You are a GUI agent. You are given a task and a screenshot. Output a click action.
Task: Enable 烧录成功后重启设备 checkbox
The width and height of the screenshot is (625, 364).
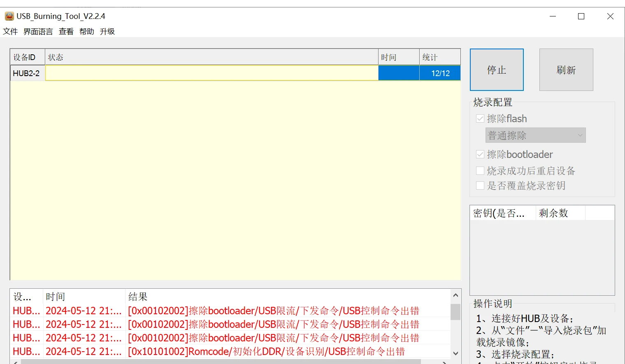[480, 171]
